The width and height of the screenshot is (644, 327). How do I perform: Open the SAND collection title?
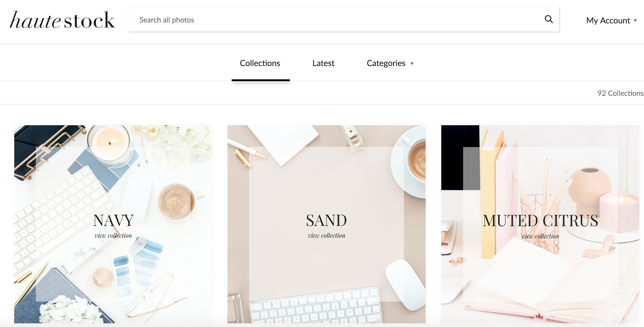pyautogui.click(x=327, y=221)
